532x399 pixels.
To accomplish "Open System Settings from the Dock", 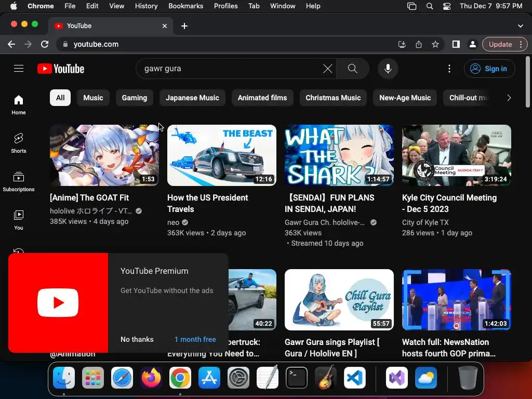I will [238, 377].
